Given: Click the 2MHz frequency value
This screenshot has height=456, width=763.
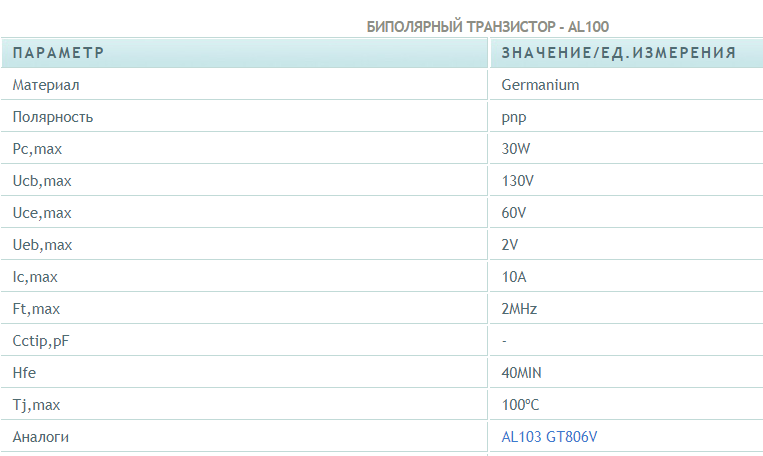Looking at the screenshot, I should (x=520, y=309).
